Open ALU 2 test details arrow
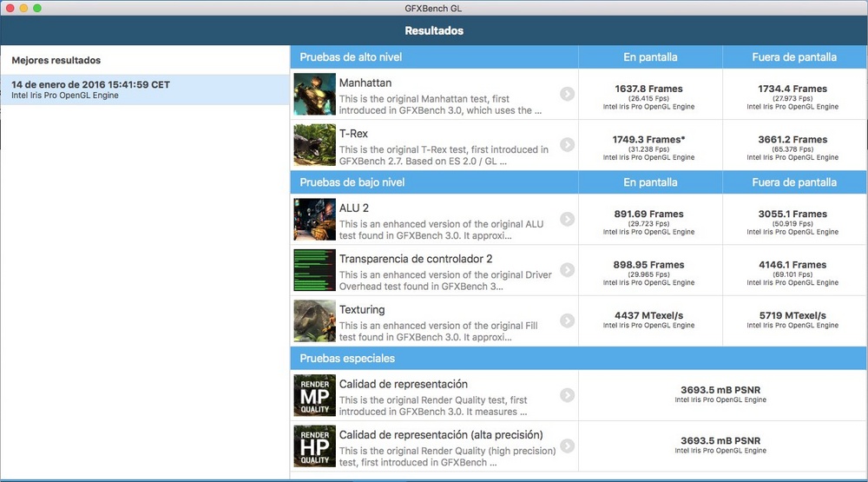Image resolution: width=868 pixels, height=482 pixels. [x=567, y=219]
